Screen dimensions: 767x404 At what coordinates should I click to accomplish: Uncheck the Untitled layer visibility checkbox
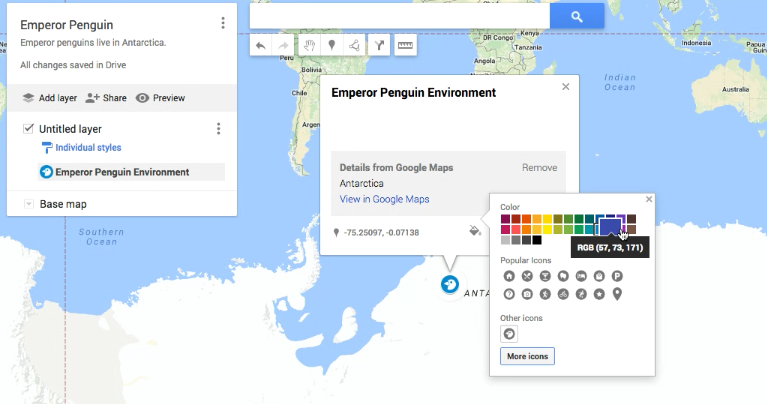point(28,129)
